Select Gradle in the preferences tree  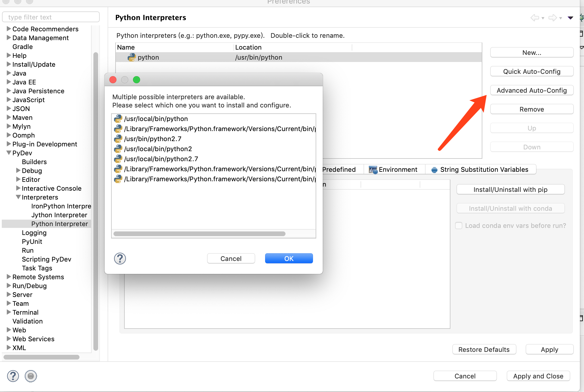click(x=22, y=47)
